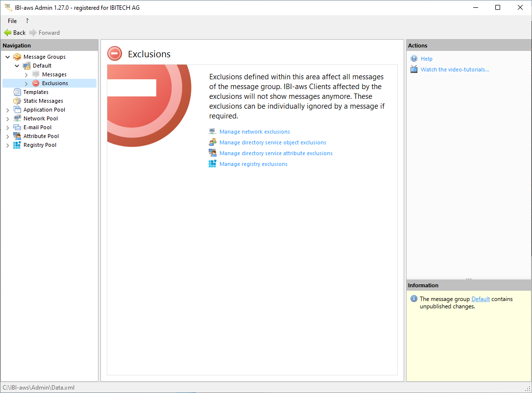Click the Registry Pool icon
The image size is (532, 393).
click(x=17, y=145)
